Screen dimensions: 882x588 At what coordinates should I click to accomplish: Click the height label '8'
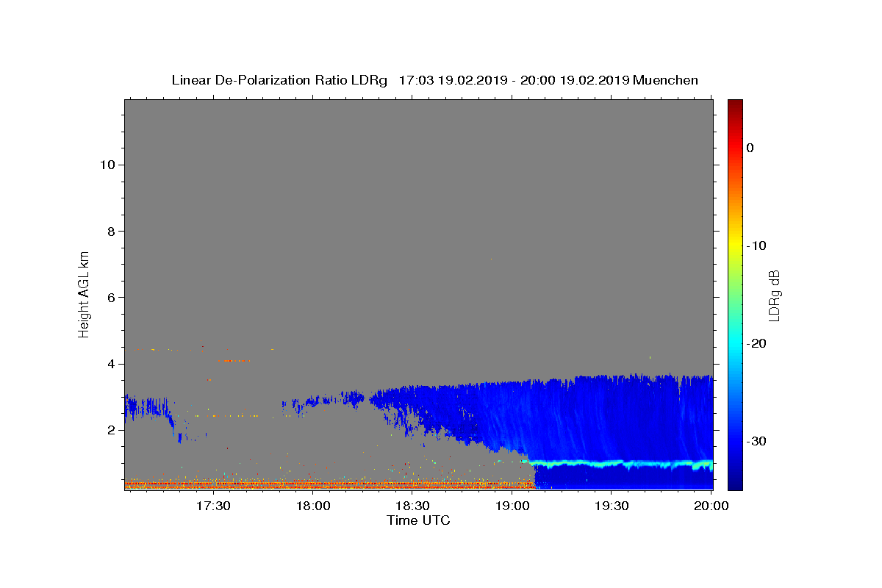click(x=110, y=231)
